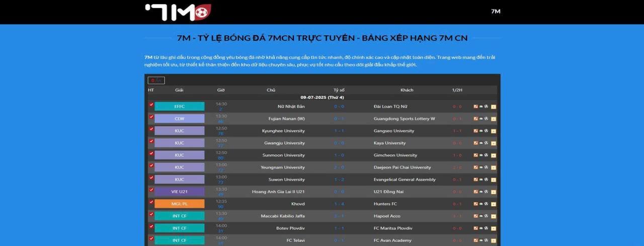Image resolution: width=644 pixels, height=246 pixels.
Task: Expand the yellow box in Suwon University row
Action: pos(494,180)
